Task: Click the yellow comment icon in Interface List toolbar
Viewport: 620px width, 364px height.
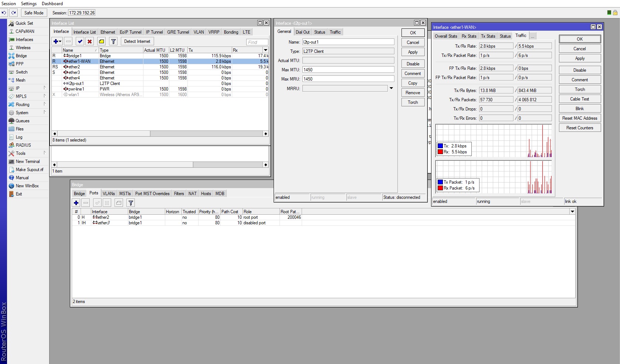Action: tap(101, 41)
